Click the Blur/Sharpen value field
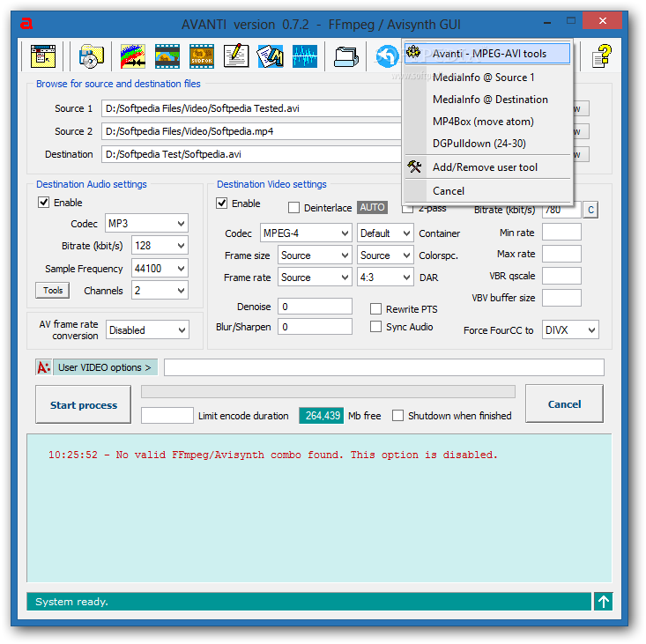646x644 pixels. pos(315,327)
